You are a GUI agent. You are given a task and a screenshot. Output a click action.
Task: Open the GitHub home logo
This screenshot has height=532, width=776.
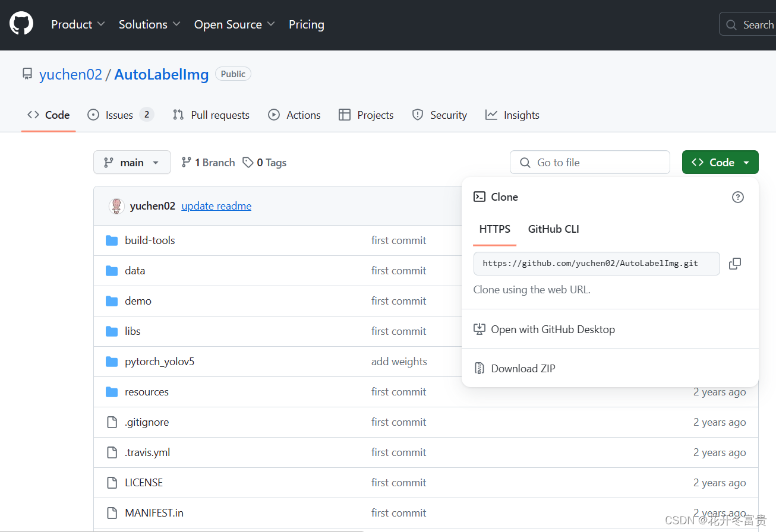(x=21, y=24)
